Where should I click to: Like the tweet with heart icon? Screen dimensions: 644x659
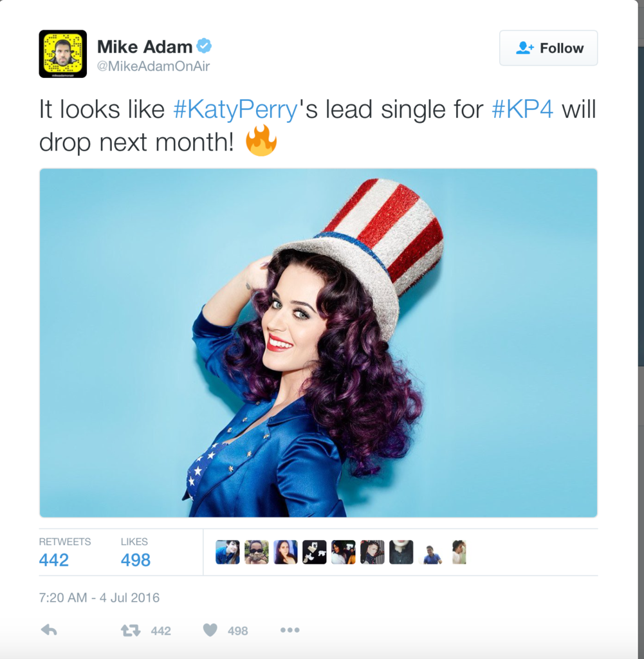point(210,629)
